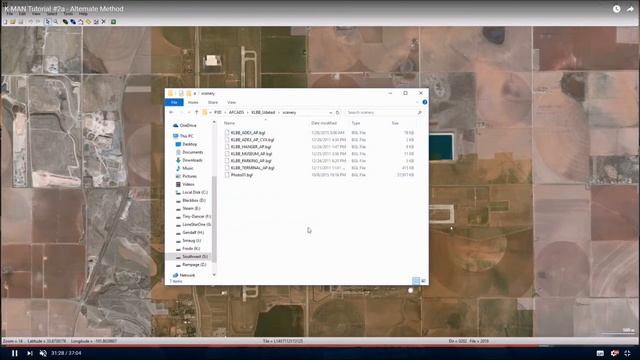640x360 pixels.
Task: Sort files by Size column
Action: [x=395, y=123]
